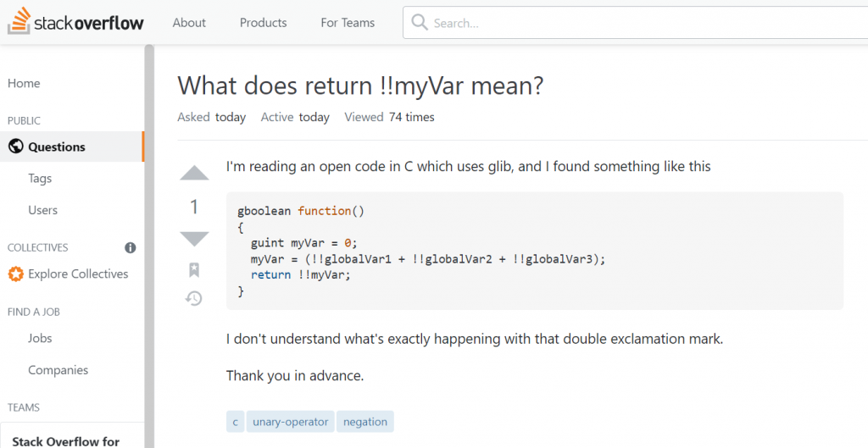This screenshot has width=868, height=448.
Task: Select Tags in the sidebar
Action: 40,179
